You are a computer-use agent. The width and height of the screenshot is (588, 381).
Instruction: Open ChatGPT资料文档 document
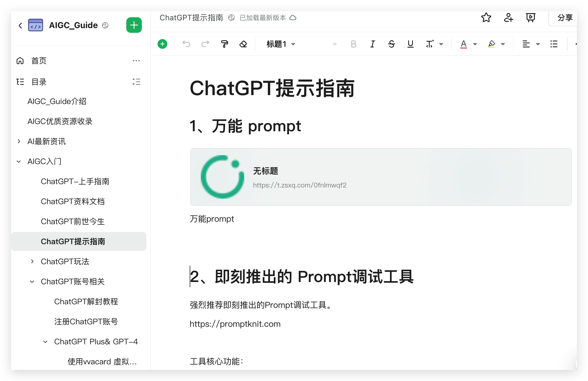click(73, 201)
